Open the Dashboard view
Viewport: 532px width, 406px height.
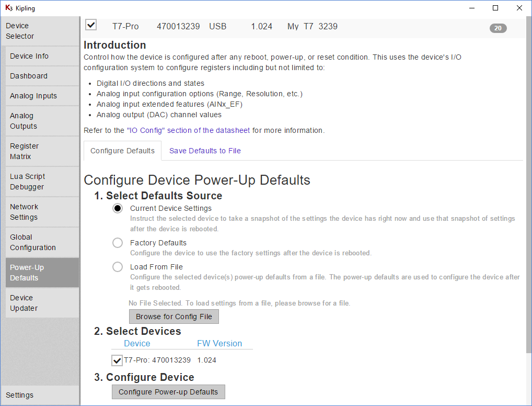pos(29,76)
